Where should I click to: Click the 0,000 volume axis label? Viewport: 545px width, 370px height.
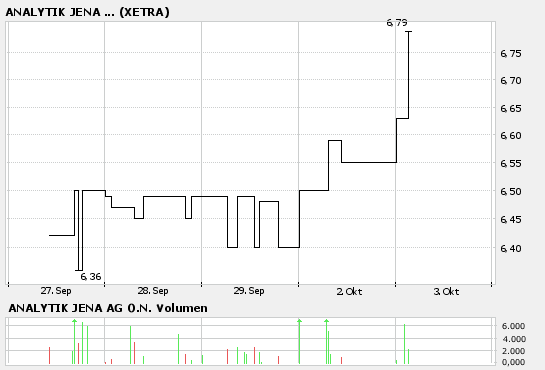click(x=513, y=362)
